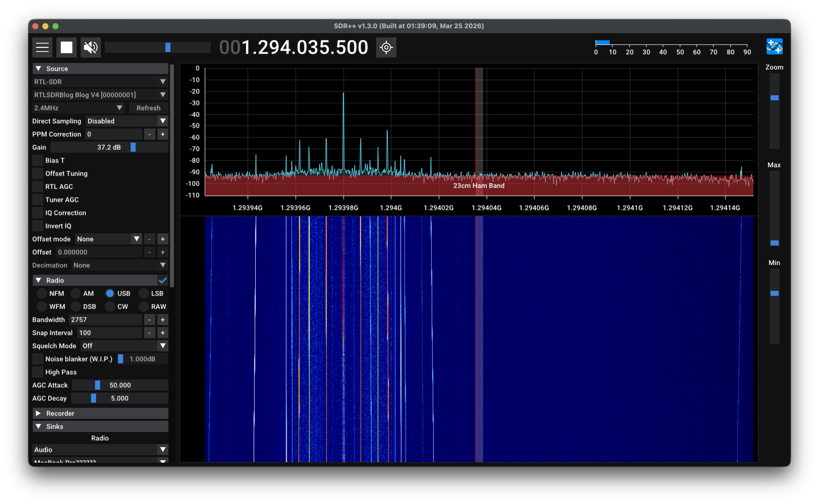Click the Gain slider handle
The width and height of the screenshot is (819, 504).
coord(133,147)
